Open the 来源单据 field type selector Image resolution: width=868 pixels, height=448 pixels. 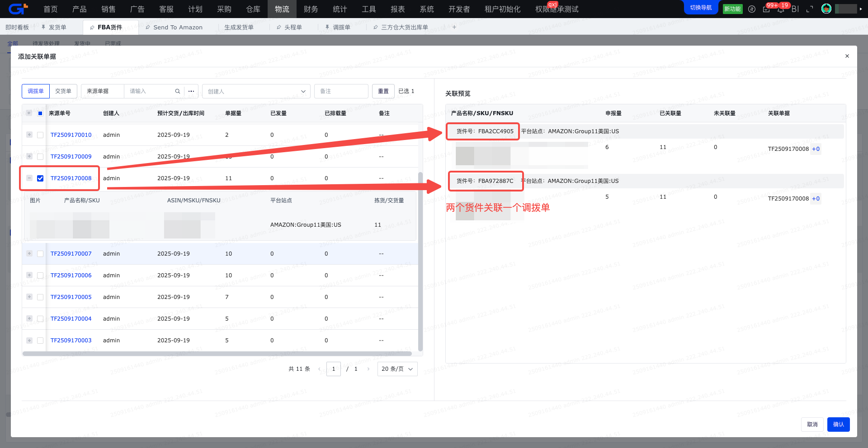point(103,91)
